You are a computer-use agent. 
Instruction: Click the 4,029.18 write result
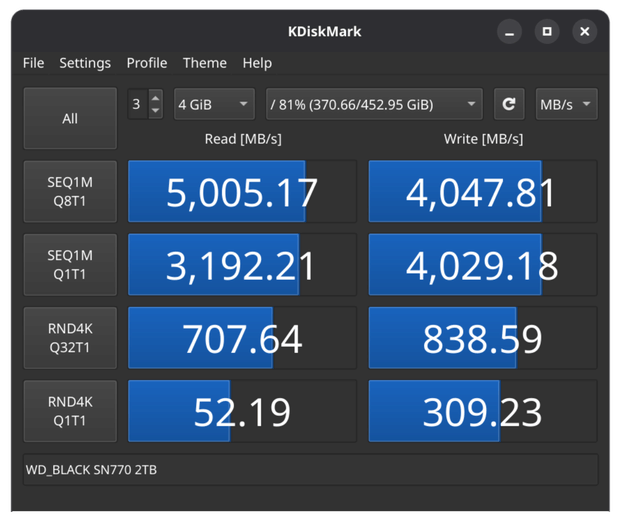[x=482, y=264]
